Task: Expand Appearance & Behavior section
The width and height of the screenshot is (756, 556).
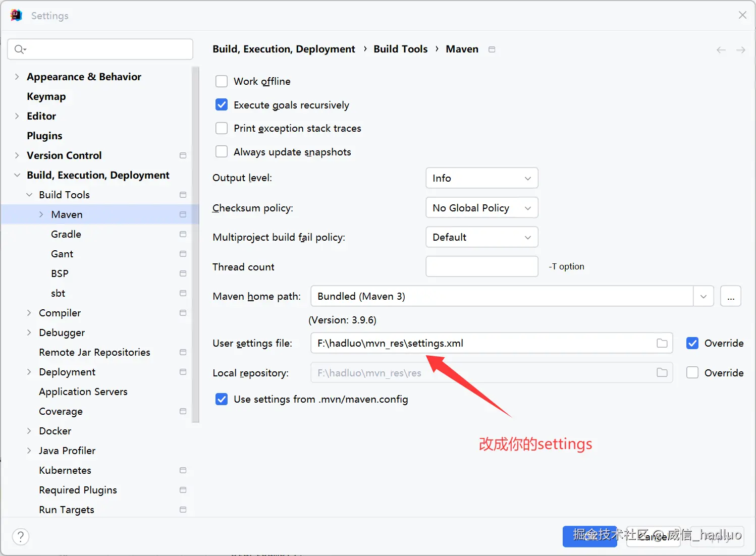Action: tap(17, 77)
